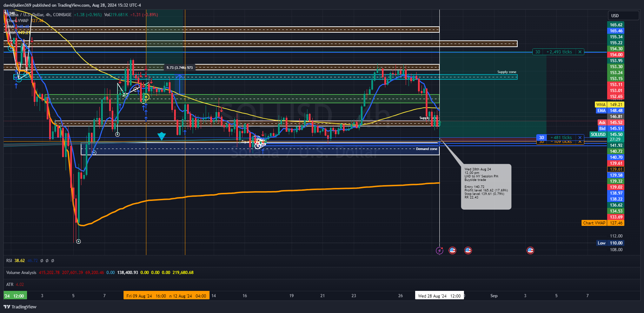Close the +2,493 ticks order line
This screenshot has height=313, width=644.
[x=580, y=52]
